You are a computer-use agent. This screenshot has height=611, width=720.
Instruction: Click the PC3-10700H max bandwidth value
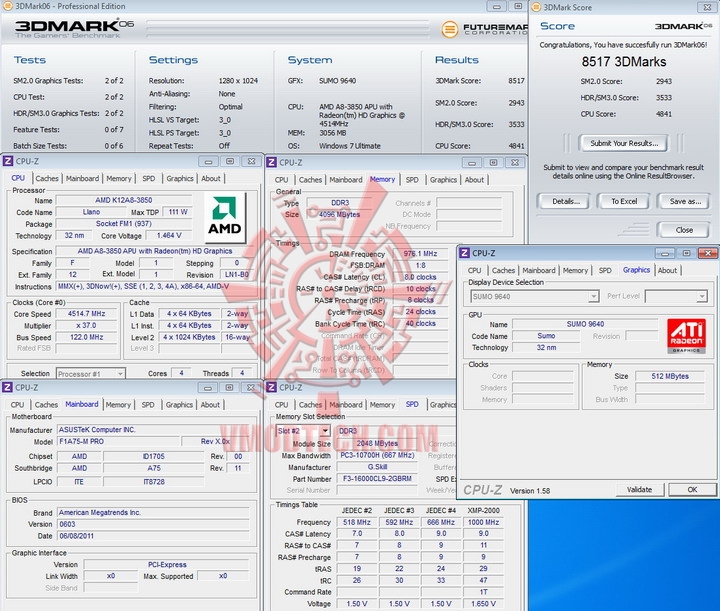point(377,455)
